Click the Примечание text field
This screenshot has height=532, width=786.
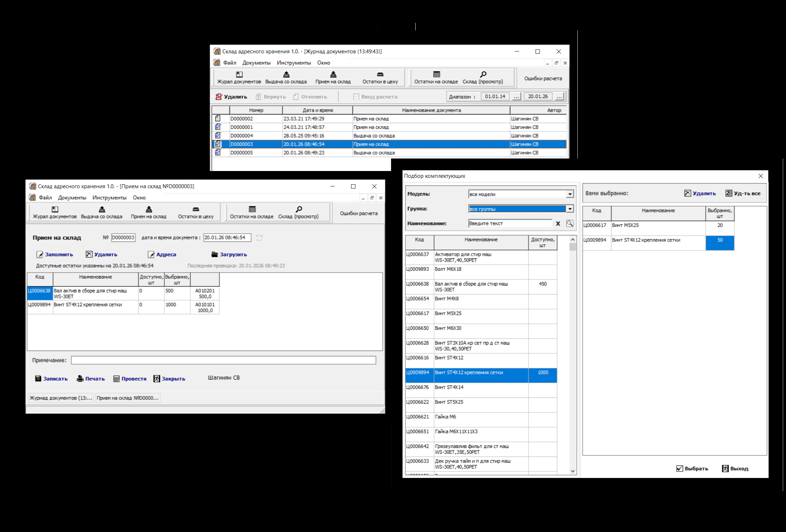(224, 360)
